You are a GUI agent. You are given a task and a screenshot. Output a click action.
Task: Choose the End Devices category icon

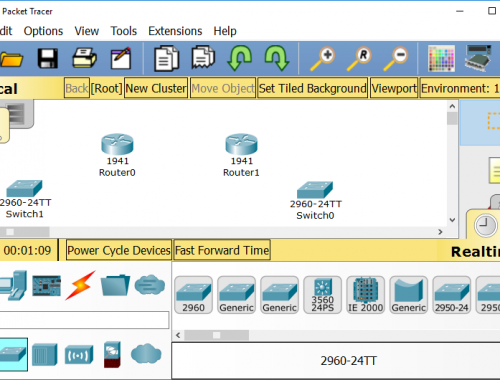[x=14, y=285]
